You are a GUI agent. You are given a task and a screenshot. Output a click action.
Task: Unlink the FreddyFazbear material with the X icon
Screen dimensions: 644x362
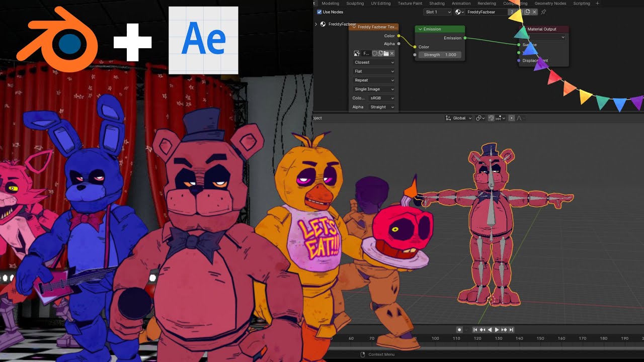coord(534,12)
